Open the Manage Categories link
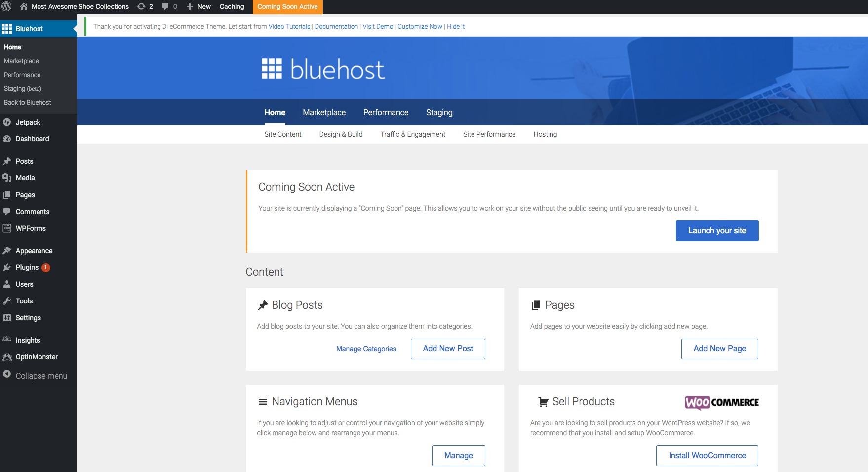This screenshot has width=868, height=472. pyautogui.click(x=366, y=349)
